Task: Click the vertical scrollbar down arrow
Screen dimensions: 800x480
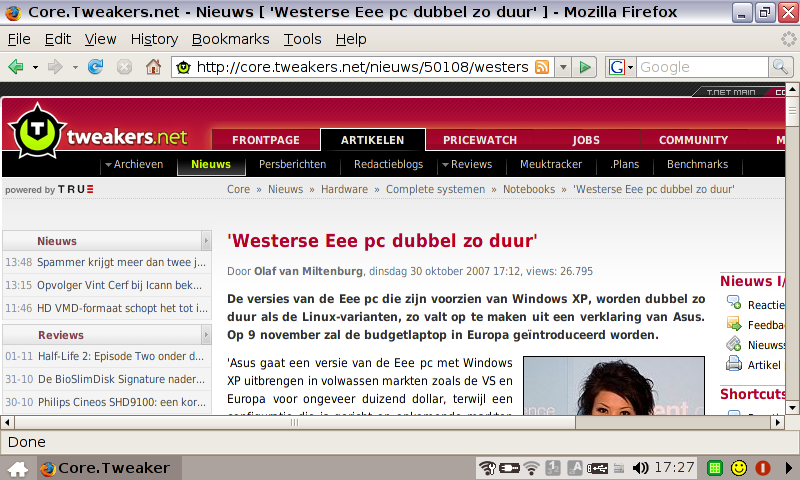Action: pos(792,408)
